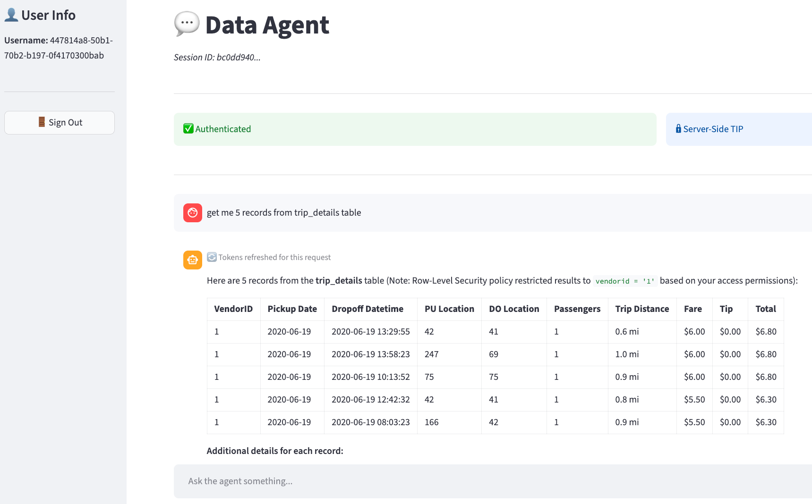
Task: Click the Data Agent page title
Action: pyautogui.click(x=267, y=25)
